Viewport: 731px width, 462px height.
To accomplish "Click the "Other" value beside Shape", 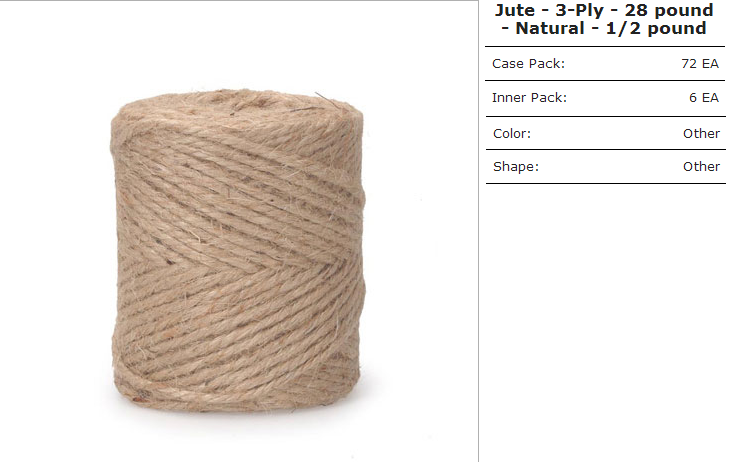I will coord(701,167).
